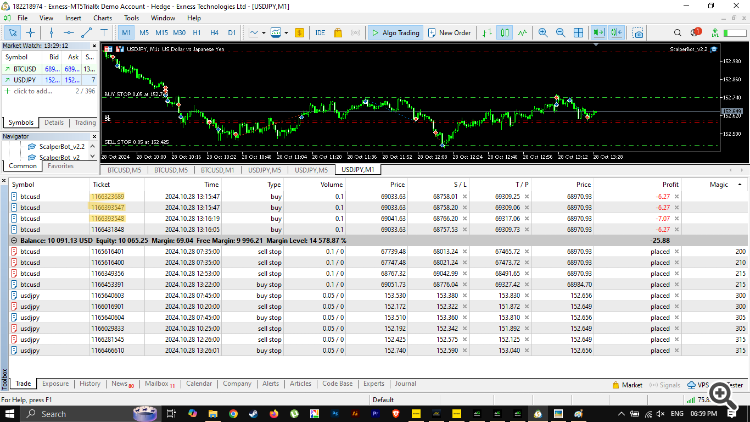Open the chart type line icon
750x422 pixels.
click(254, 33)
